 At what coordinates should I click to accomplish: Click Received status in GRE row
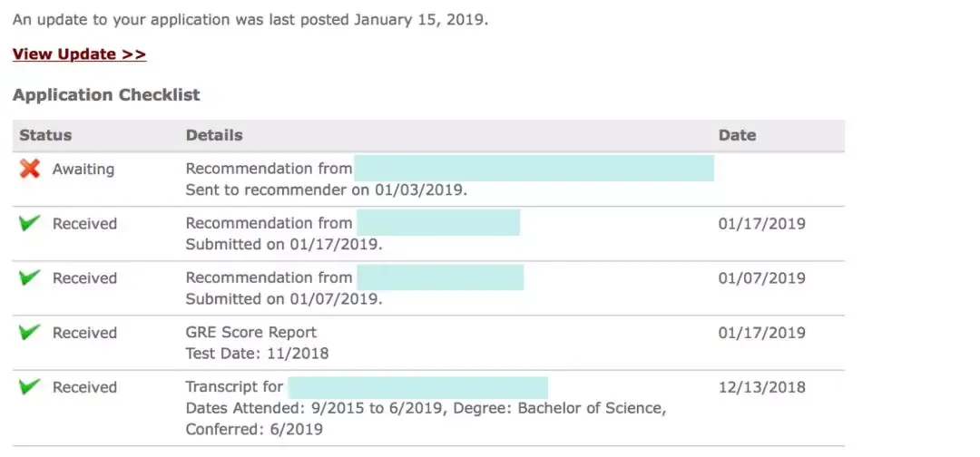coord(84,333)
